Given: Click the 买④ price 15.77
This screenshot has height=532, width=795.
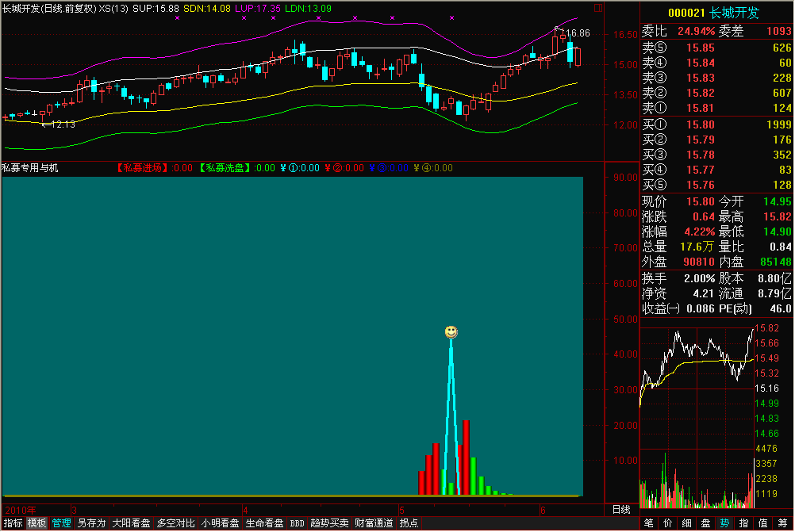Looking at the screenshot, I should click(x=701, y=170).
